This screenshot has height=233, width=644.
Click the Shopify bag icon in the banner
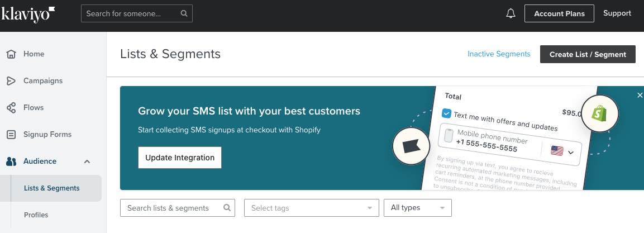click(x=600, y=113)
